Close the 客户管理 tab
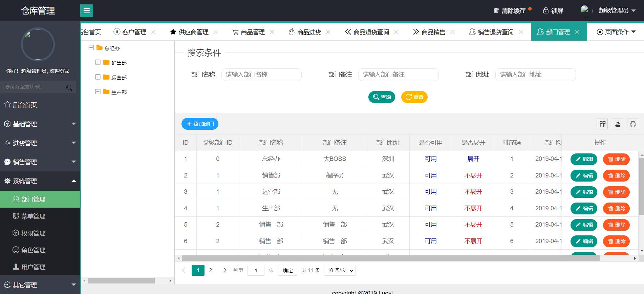The height and width of the screenshot is (294, 644). 153,32
